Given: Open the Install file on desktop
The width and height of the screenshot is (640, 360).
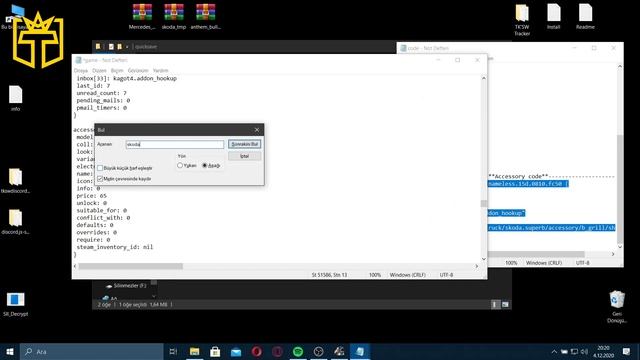Looking at the screenshot, I should (553, 17).
